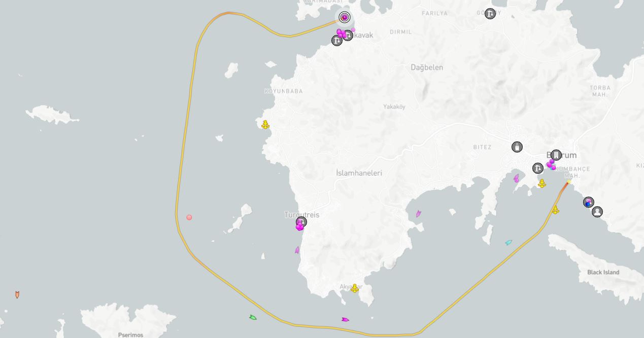Click the yellow anchor beside the track near Bodrum
Viewport: 644px width, 338px height.
(x=556, y=210)
